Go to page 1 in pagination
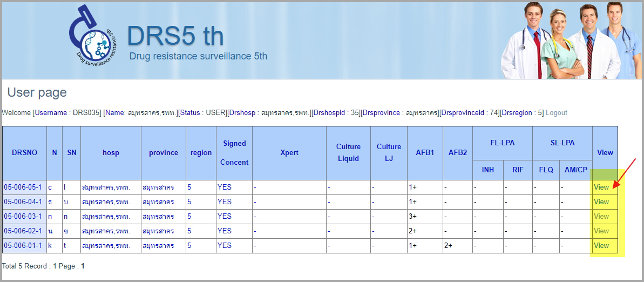The height and width of the screenshot is (282, 644). [x=83, y=266]
